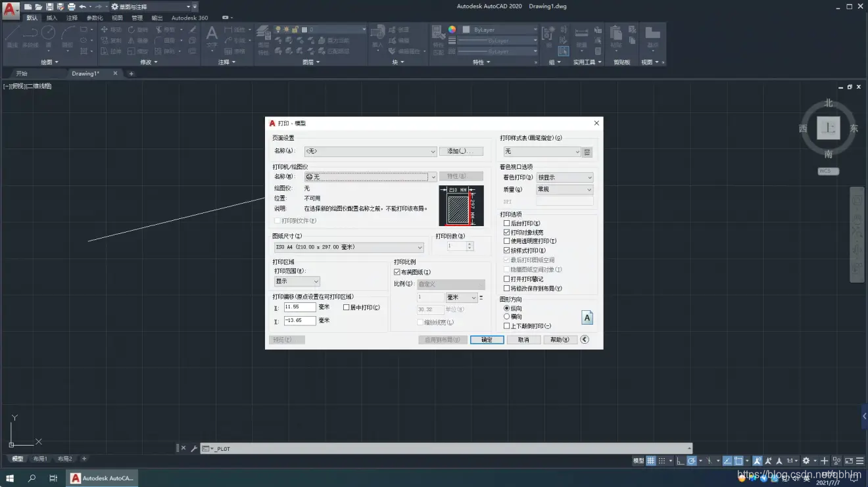Viewport: 868px width, 487px height.
Task: Enable the 将修改保存到布局 checkbox
Action: coord(507,289)
